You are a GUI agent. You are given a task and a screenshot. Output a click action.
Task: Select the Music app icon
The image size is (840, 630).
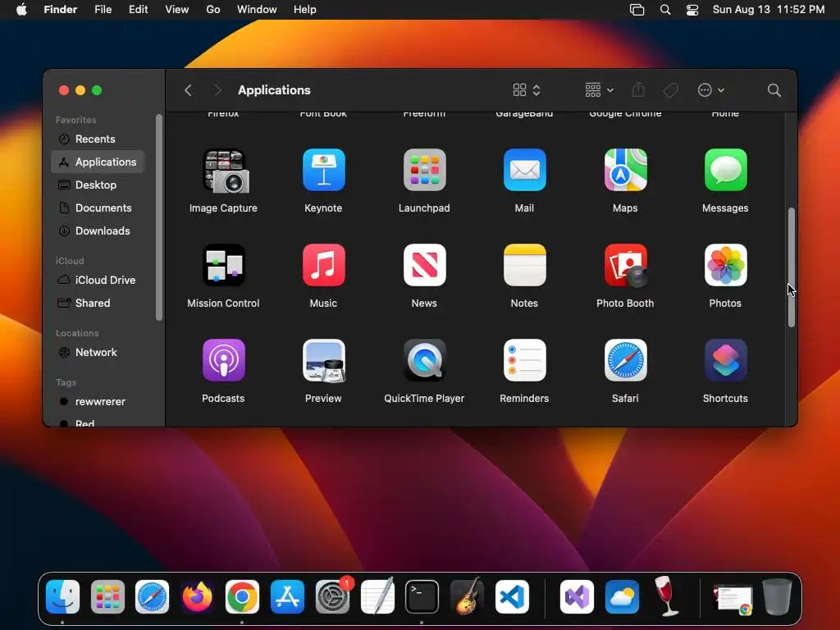pyautogui.click(x=323, y=265)
